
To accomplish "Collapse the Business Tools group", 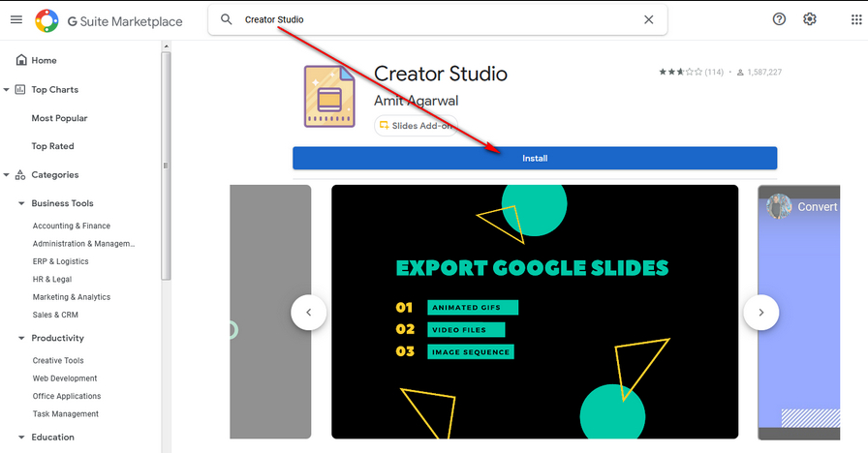I will pyautogui.click(x=21, y=203).
